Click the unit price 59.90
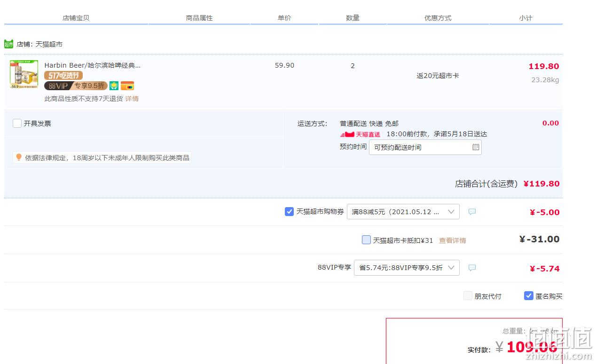Screen dimensions: 596x364 [x=284, y=65]
